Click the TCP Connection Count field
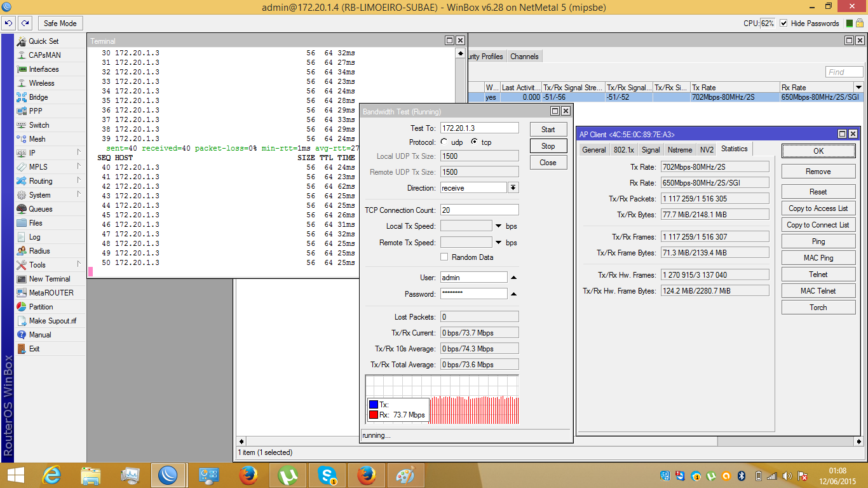This screenshot has height=488, width=868. [479, 210]
